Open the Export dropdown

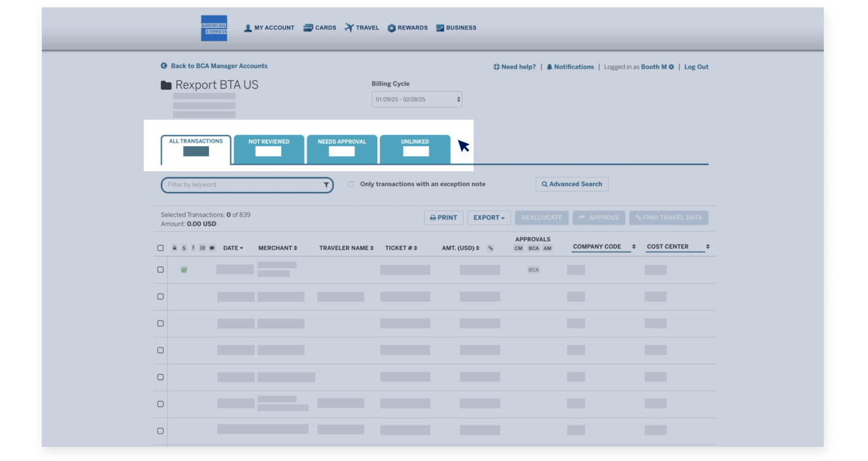(x=489, y=217)
